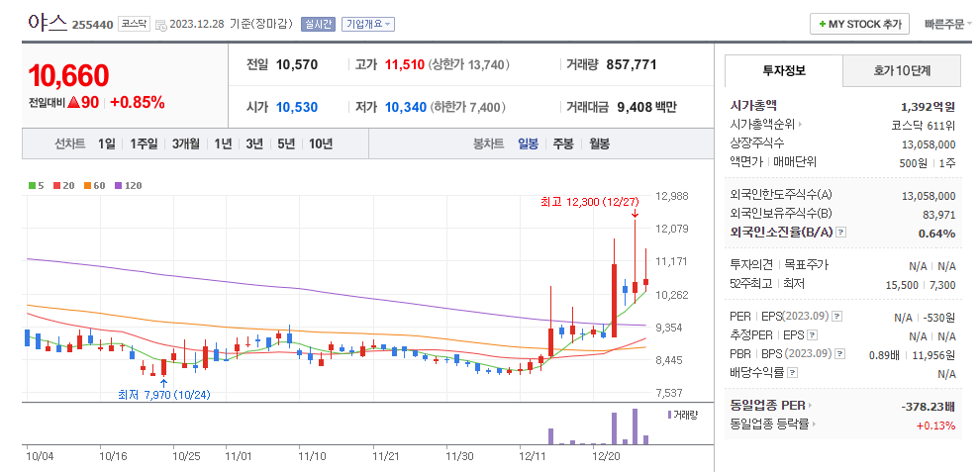Click the 52주최고 value 15,500
Viewport: 980px width, 472px height.
pos(902,285)
